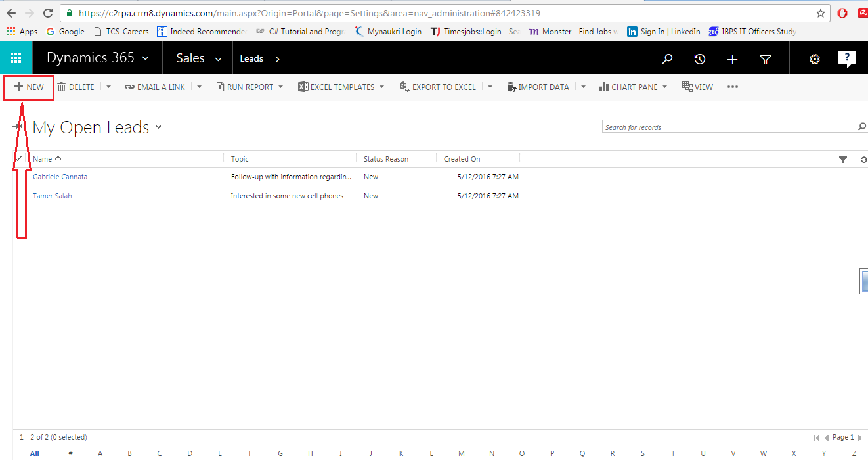
Task: Open the RUN REPORT menu
Action: (250, 87)
